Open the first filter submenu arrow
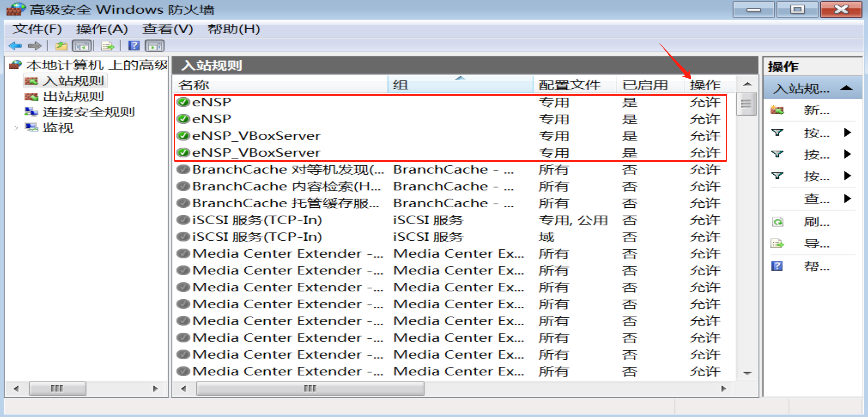The height and width of the screenshot is (417, 868). pos(847,132)
